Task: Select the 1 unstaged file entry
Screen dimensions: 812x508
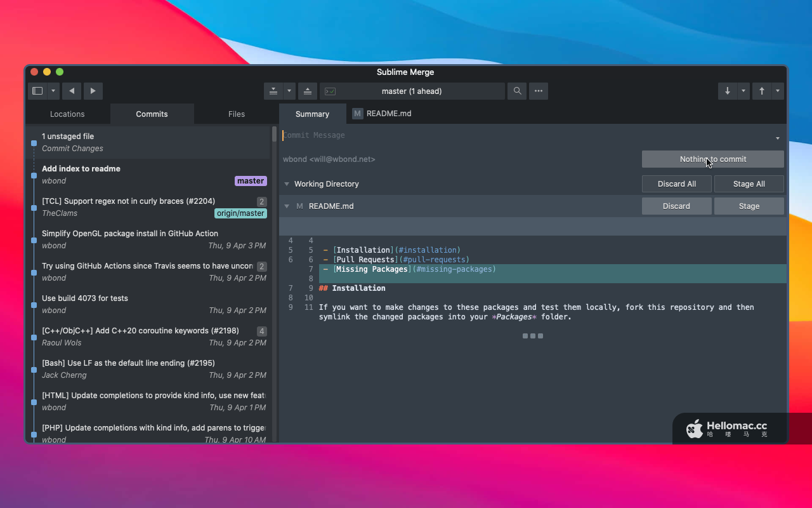Action: coord(148,142)
